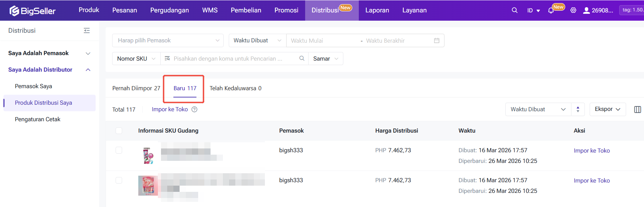Collapse the Distribusi sidebar menu icon

point(87,31)
